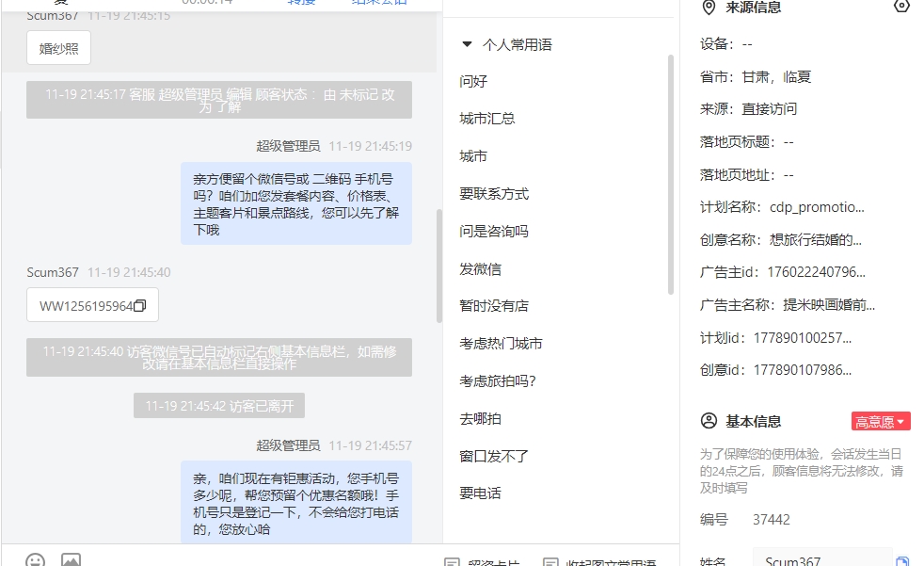The height and width of the screenshot is (566, 924).
Task: Click the 省市 甘肃, 临夏 field
Action: pos(757,77)
